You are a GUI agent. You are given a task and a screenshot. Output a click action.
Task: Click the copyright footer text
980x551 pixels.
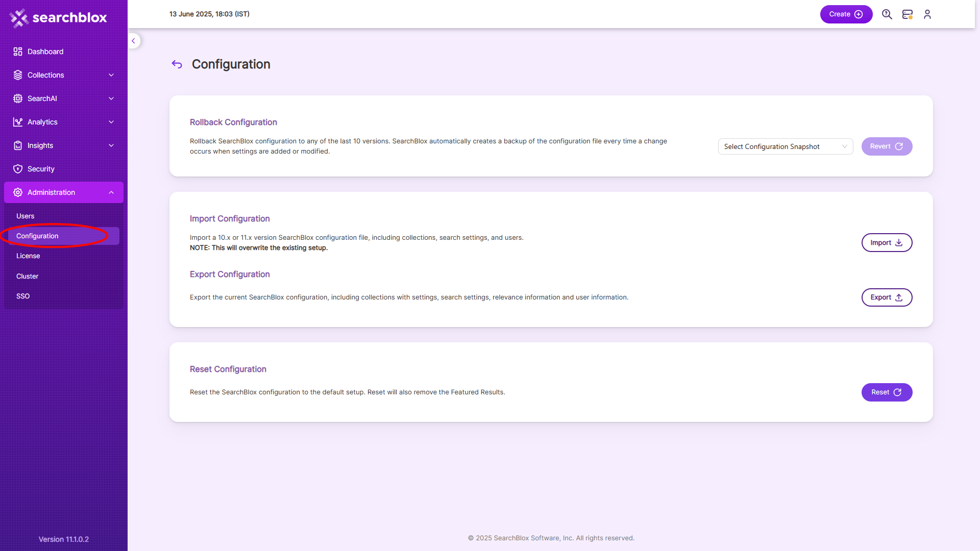pyautogui.click(x=551, y=538)
